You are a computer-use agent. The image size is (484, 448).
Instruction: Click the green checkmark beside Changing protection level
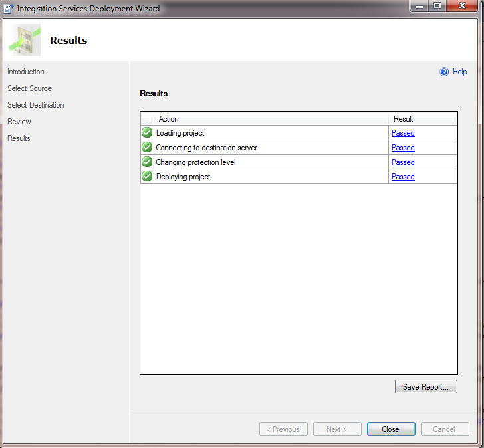pyautogui.click(x=147, y=162)
